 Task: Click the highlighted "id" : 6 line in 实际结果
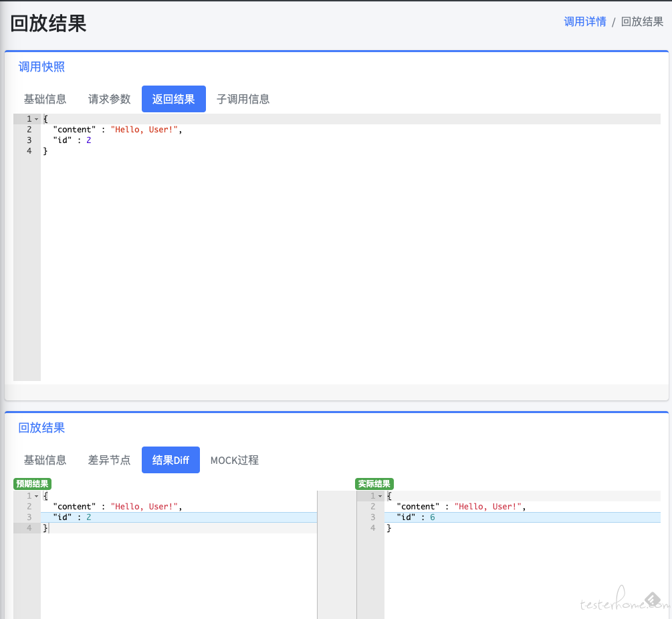[x=522, y=517]
